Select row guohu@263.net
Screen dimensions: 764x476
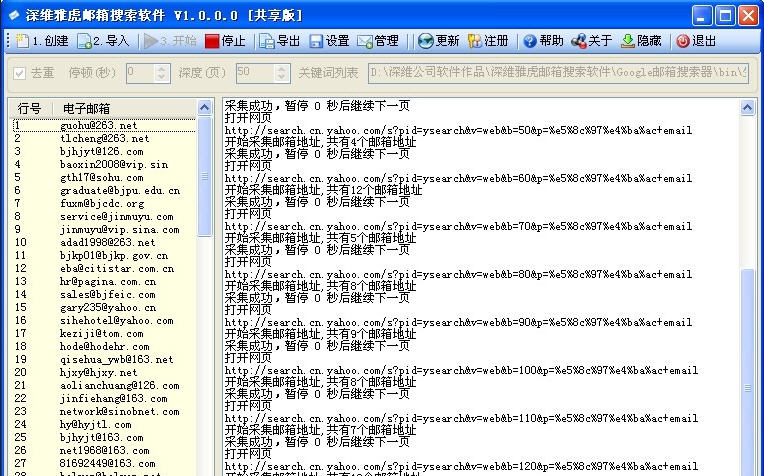tap(103, 126)
